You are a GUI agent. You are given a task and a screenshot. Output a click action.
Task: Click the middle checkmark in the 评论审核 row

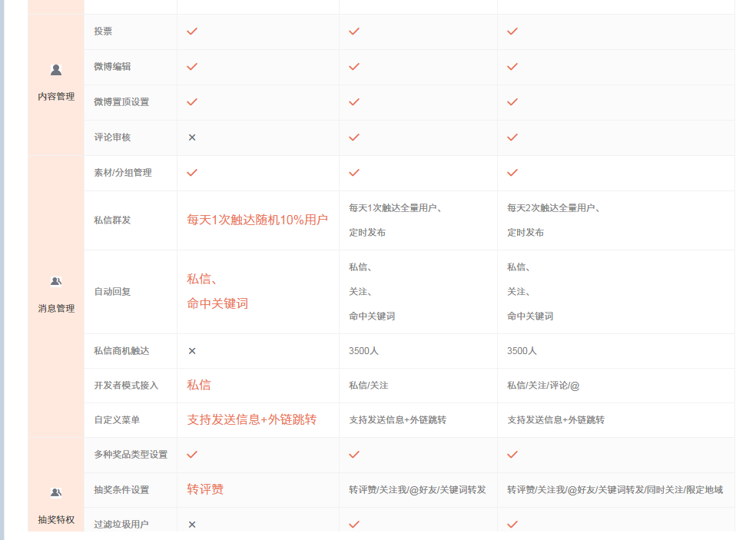click(x=354, y=137)
